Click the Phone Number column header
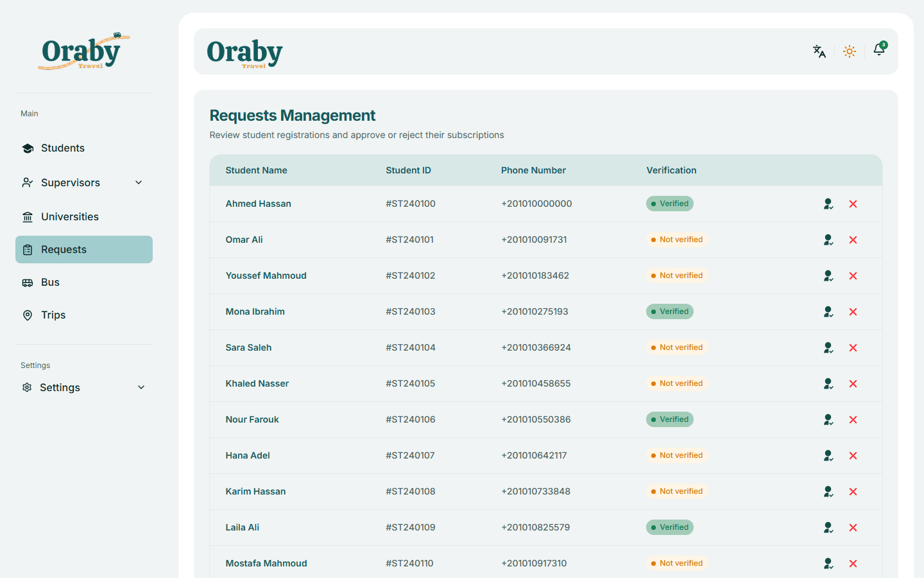 tap(533, 170)
